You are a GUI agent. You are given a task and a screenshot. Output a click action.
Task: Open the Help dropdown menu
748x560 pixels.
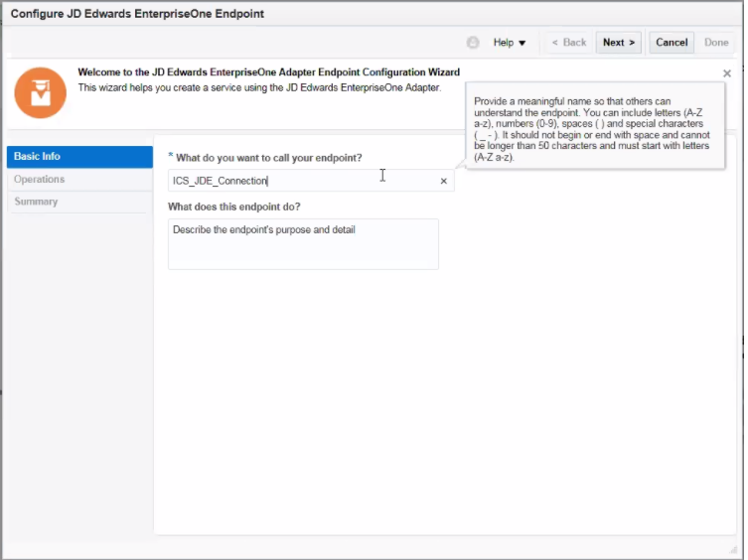tap(509, 43)
